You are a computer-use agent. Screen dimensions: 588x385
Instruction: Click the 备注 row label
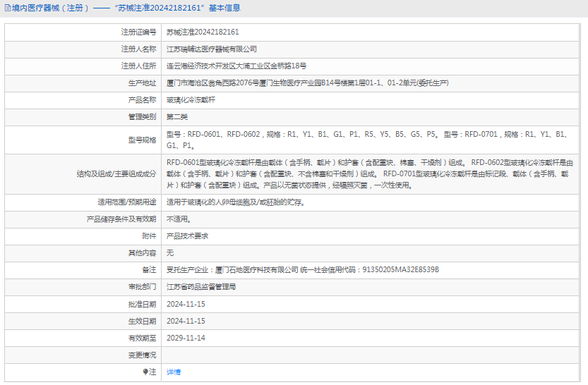(x=149, y=269)
